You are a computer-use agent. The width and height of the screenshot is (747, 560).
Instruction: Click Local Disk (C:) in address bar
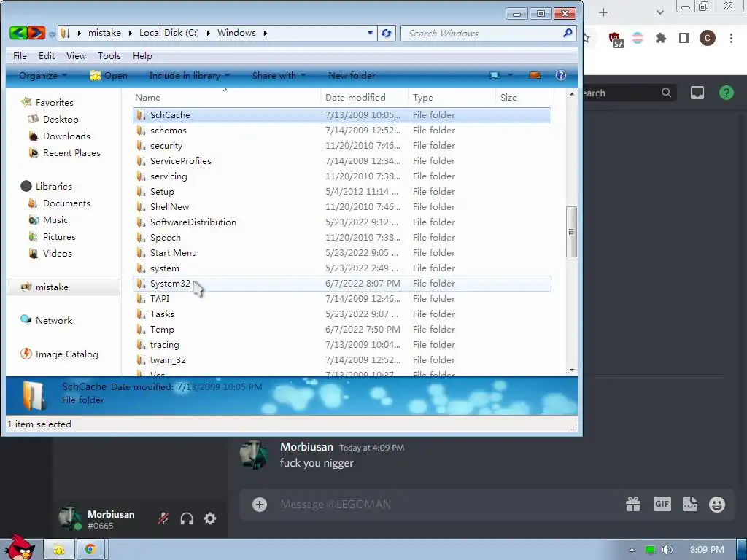pos(169,33)
